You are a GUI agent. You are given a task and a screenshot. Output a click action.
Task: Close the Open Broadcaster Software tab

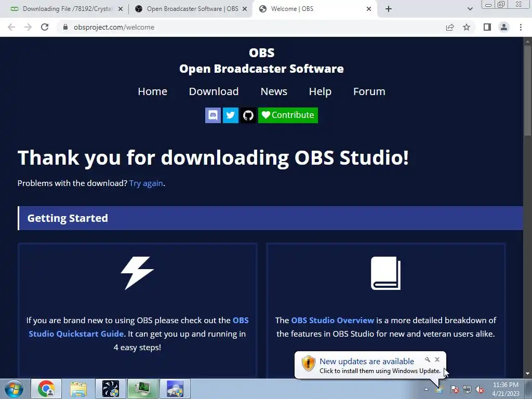click(x=245, y=9)
